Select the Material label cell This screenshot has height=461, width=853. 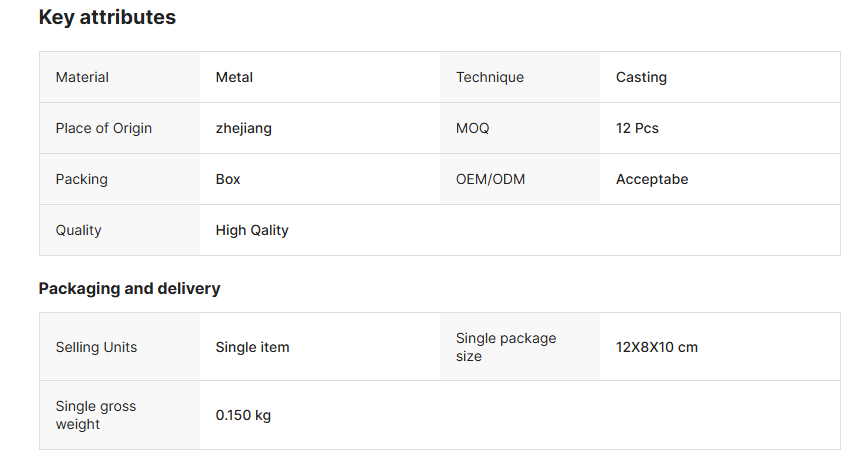(x=82, y=77)
